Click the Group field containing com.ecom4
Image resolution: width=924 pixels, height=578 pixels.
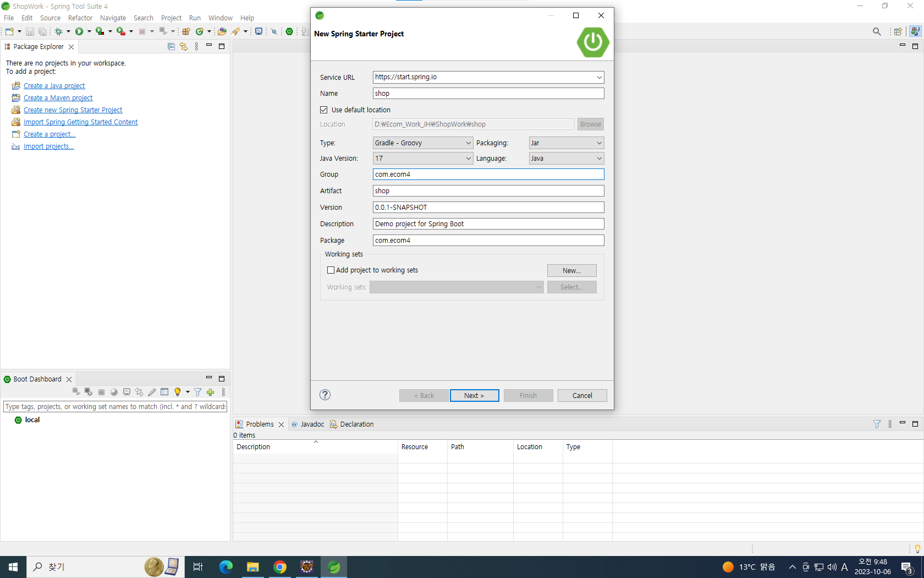488,175
